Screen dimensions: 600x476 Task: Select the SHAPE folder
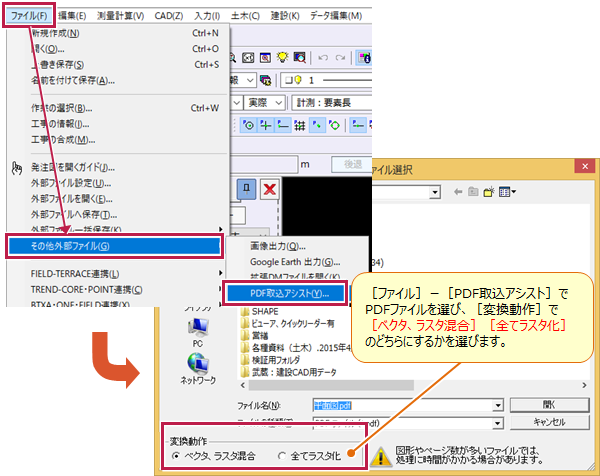pos(259,311)
